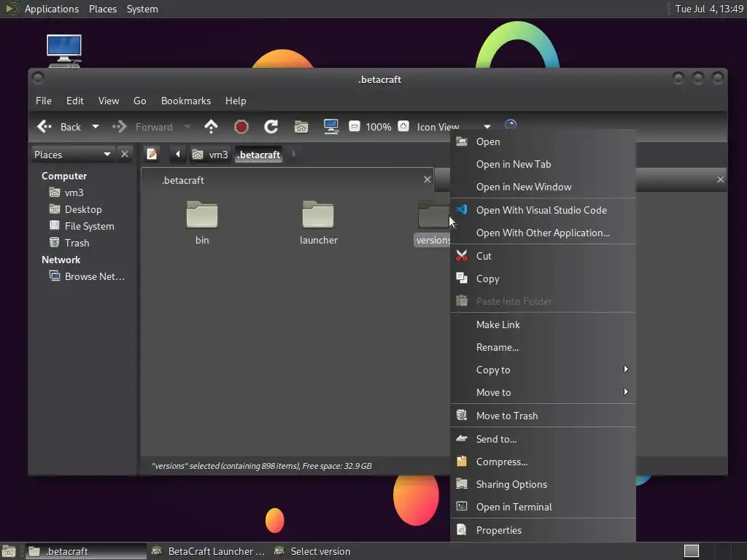Click the clock date Tue Jul 4
Screen dimensions: 747x560
[709, 9]
